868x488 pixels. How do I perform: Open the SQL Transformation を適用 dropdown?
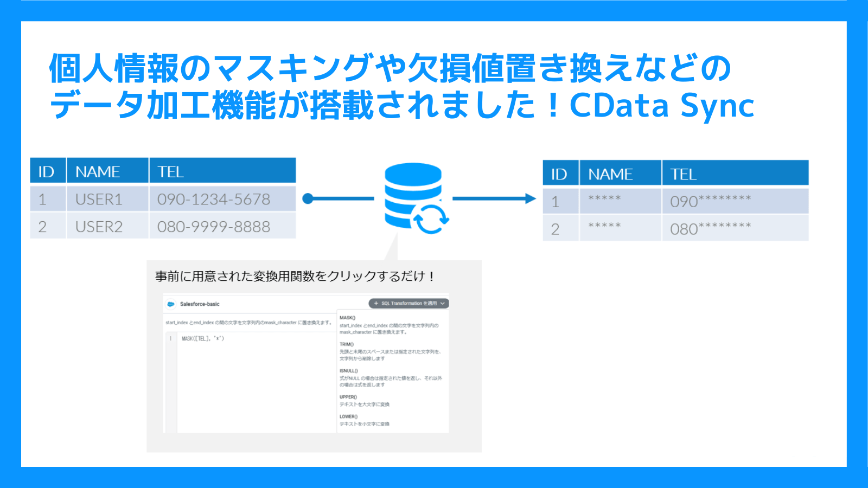tap(409, 304)
